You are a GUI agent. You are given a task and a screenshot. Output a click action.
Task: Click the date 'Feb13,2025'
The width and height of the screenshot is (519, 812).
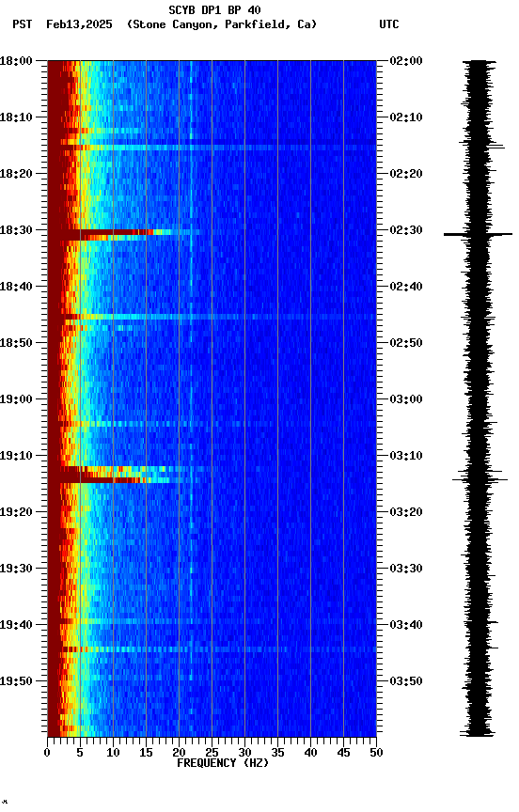79,24
